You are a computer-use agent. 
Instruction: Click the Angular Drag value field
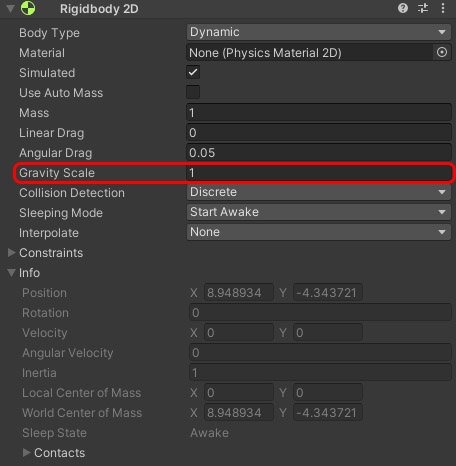pyautogui.click(x=319, y=153)
